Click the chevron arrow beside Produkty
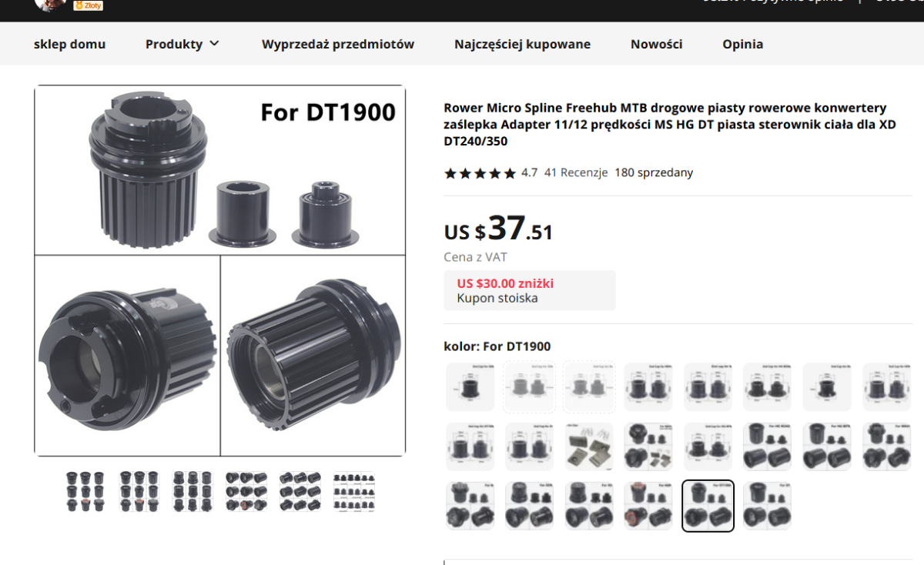Image resolution: width=924 pixels, height=565 pixels. tap(214, 44)
